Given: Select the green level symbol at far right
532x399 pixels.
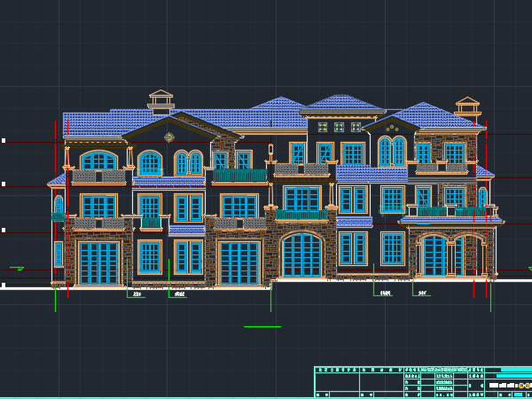Looking at the screenshot, I should coord(513,268).
